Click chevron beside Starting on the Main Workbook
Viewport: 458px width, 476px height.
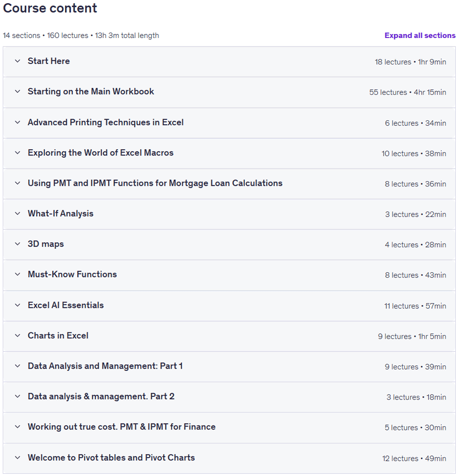(x=17, y=92)
